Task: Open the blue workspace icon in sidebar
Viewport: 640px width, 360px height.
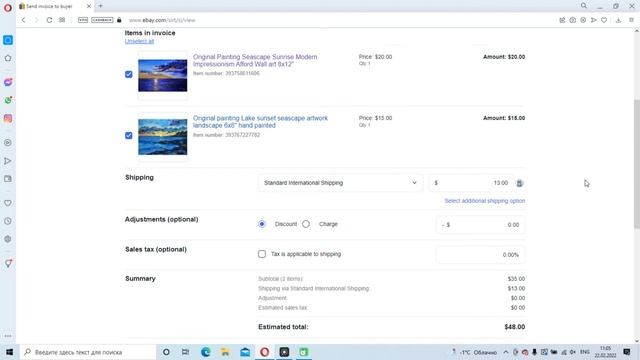Action: pos(8,40)
